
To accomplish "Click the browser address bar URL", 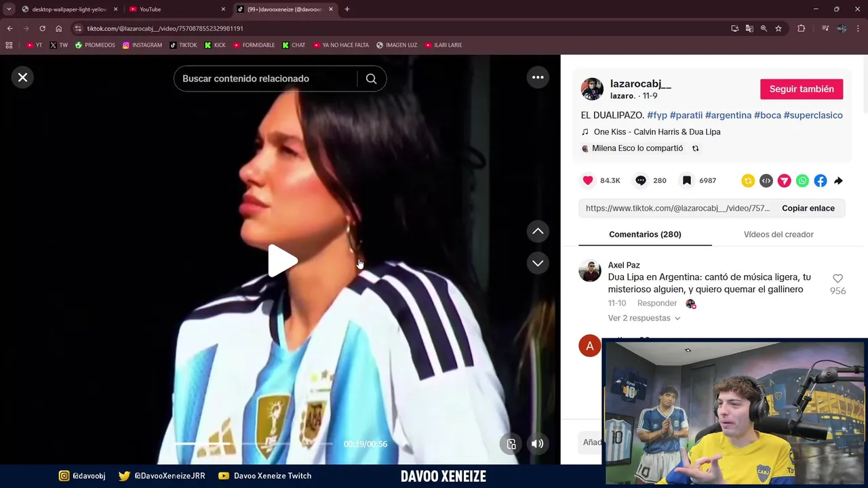I will click(x=165, y=28).
